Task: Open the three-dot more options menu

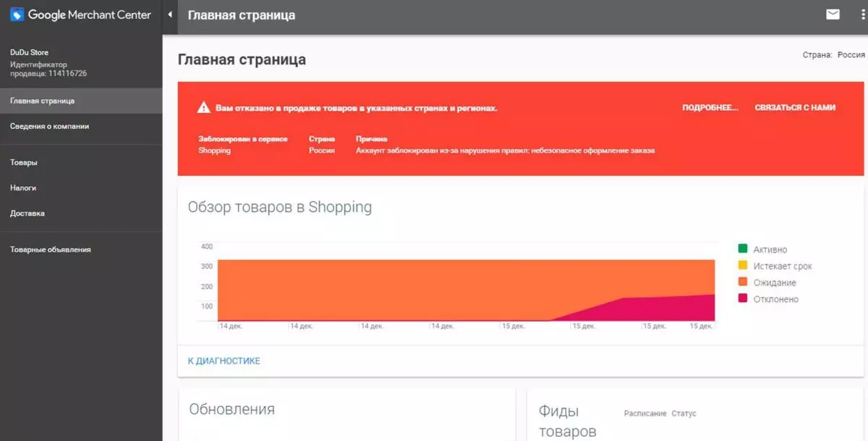Action: pyautogui.click(x=864, y=14)
